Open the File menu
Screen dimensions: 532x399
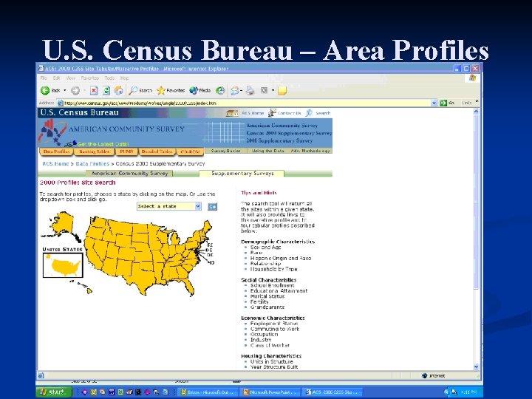(x=44, y=78)
